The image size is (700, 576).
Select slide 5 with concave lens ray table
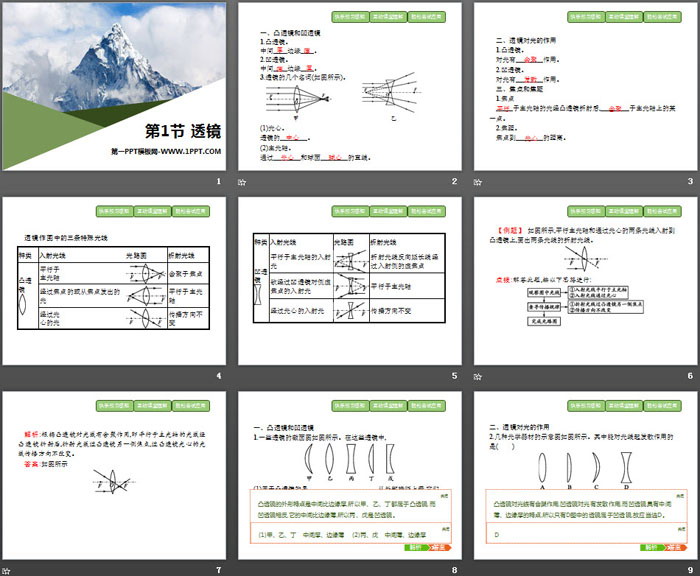350,281
